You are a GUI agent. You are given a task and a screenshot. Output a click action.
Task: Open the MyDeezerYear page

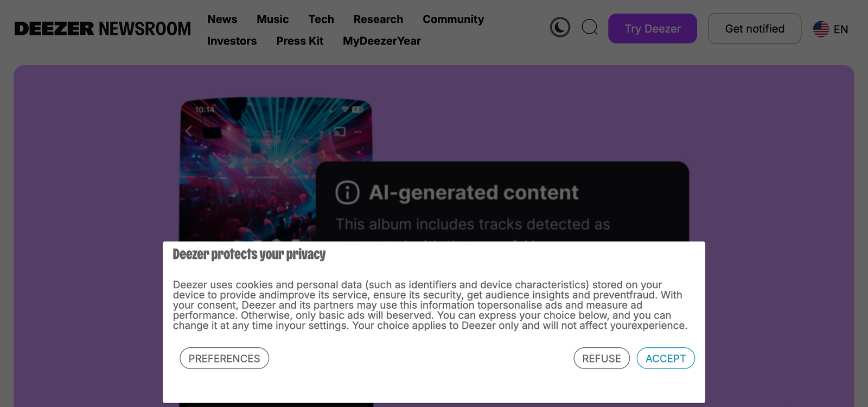click(382, 41)
